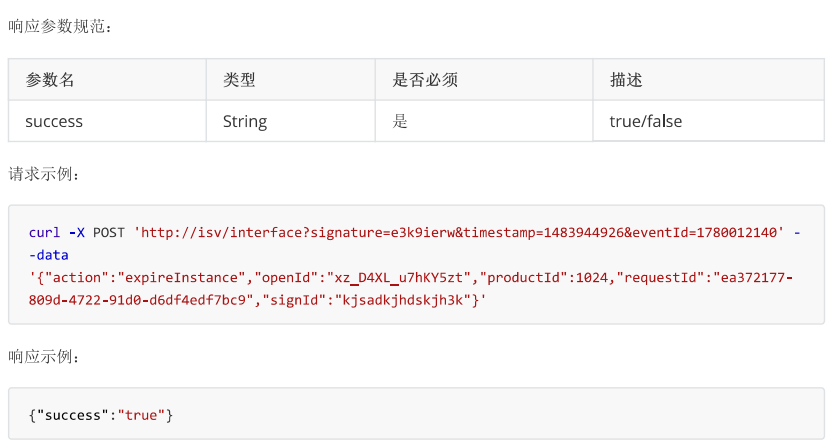Click the -X flag in curl command
This screenshot has width=830, height=444.
pyautogui.click(x=77, y=233)
